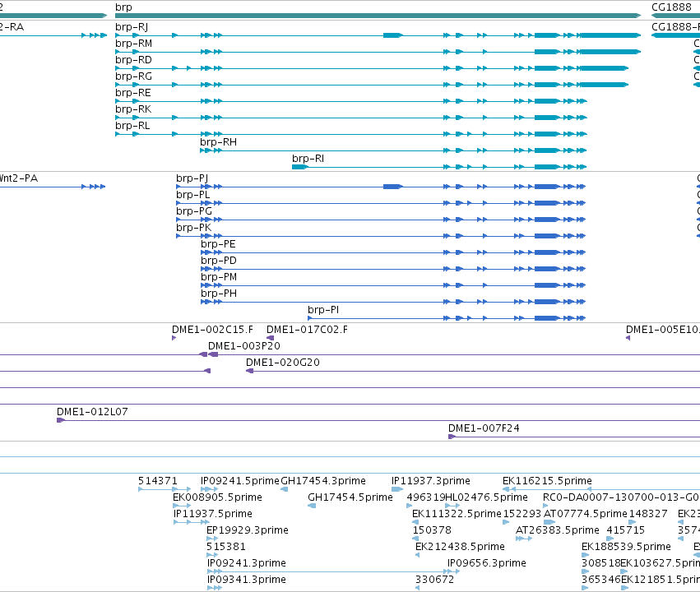
Task: Select clone DME1-003P20
Action: [244, 346]
